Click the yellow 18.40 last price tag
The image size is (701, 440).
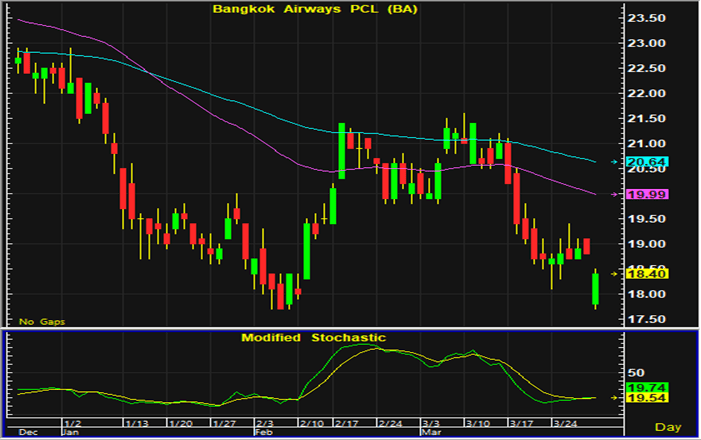tap(638, 273)
